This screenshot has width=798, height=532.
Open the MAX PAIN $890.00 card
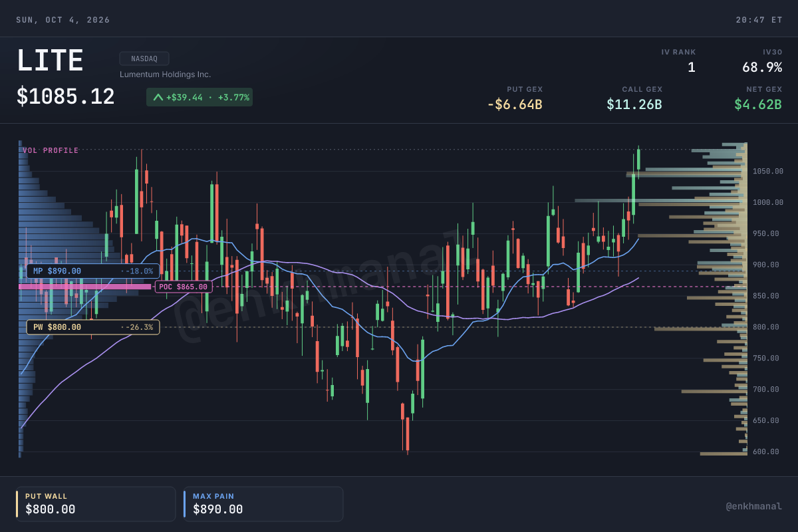pos(263,504)
